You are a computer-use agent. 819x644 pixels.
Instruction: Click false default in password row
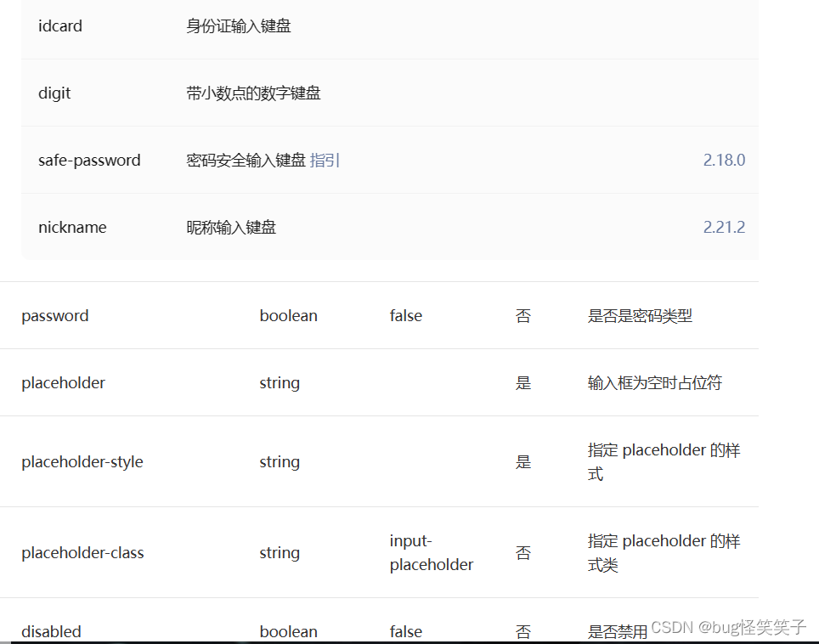tap(406, 315)
